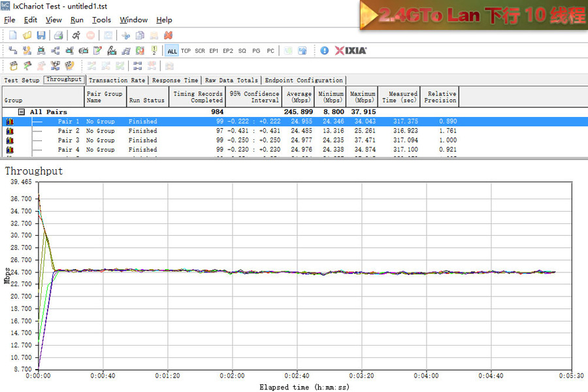
Task: Click the New test file icon
Action: [x=12, y=35]
